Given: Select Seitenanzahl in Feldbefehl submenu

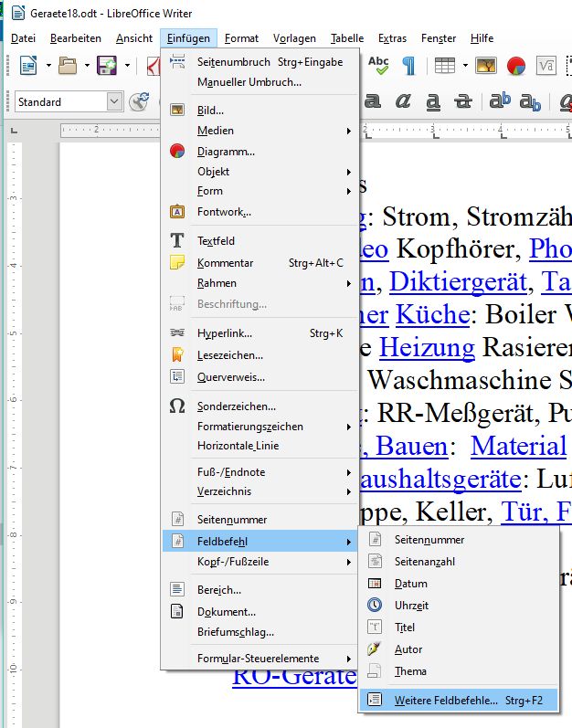Looking at the screenshot, I should (x=459, y=562).
